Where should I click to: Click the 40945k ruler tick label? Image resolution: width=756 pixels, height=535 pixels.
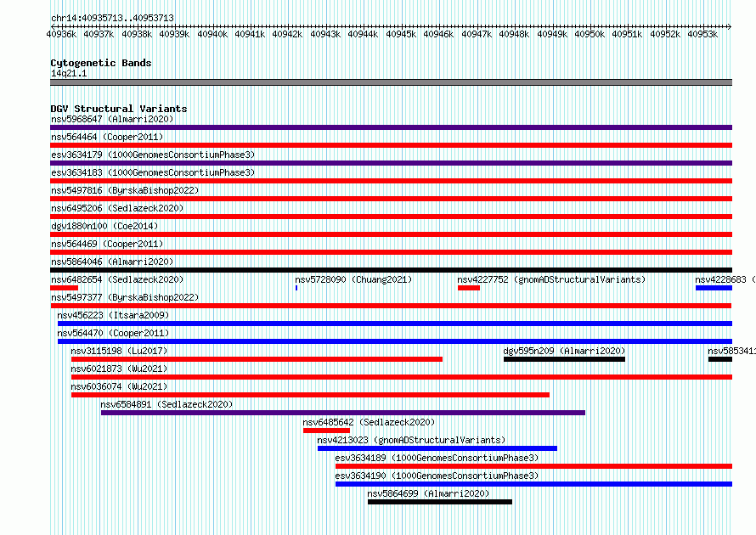[401, 34]
